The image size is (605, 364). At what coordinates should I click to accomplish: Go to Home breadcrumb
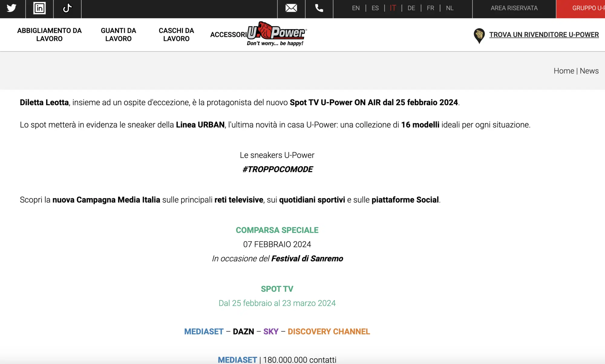(564, 71)
